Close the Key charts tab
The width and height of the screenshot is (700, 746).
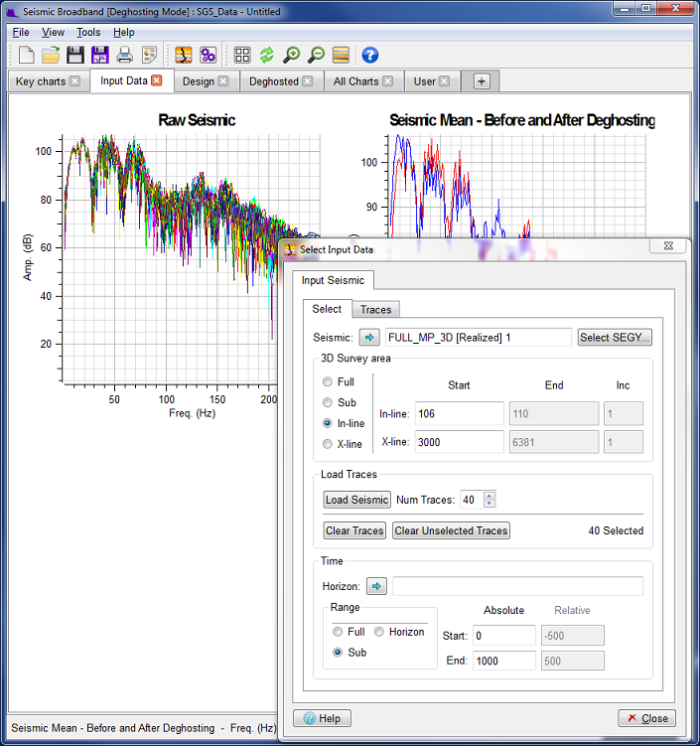74,80
